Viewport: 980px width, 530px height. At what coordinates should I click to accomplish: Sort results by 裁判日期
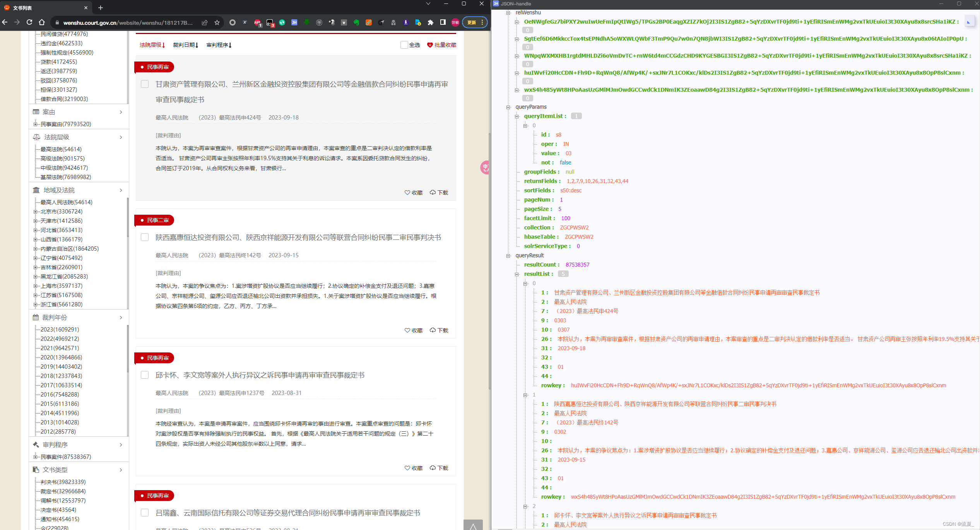[185, 45]
